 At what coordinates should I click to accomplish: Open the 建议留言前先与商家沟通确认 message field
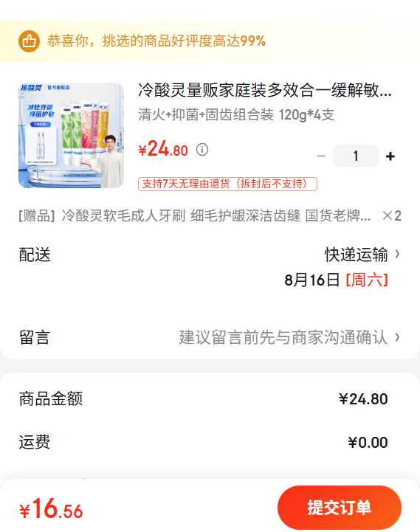click(x=283, y=337)
